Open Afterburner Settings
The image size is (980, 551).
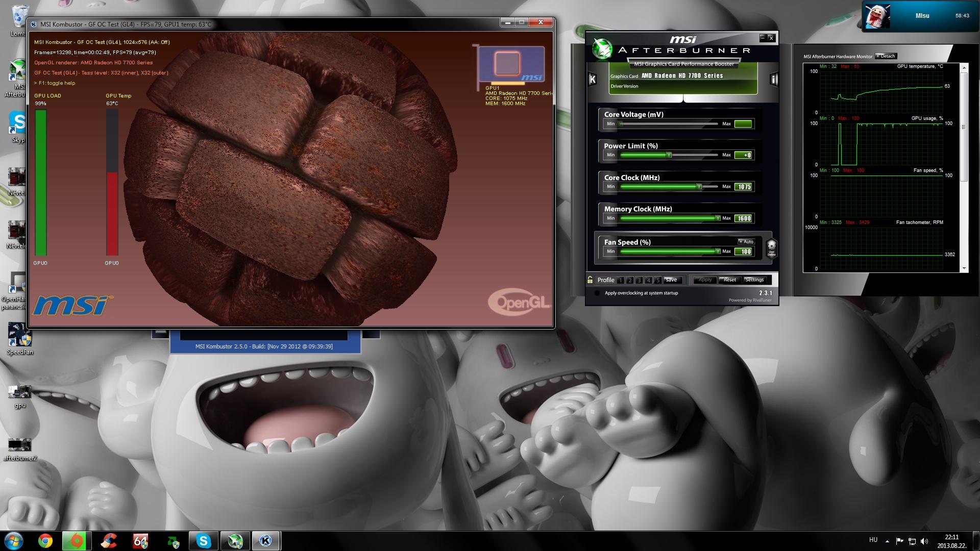[x=754, y=280]
